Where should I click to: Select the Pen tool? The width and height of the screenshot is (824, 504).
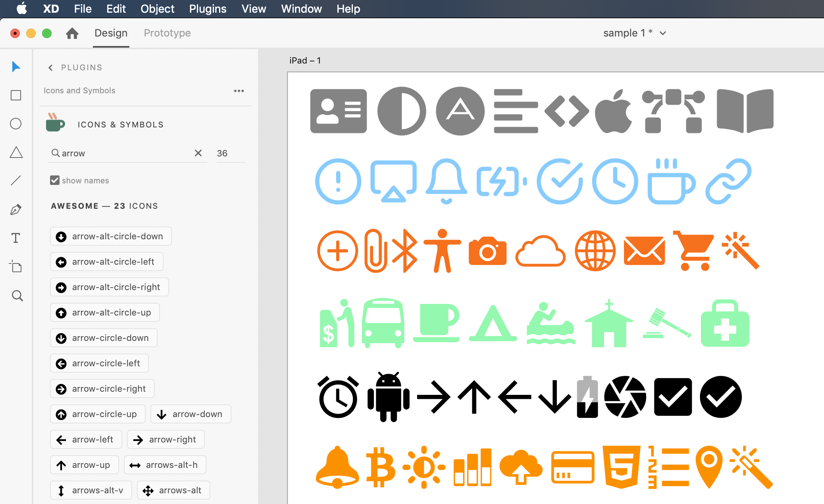click(15, 209)
